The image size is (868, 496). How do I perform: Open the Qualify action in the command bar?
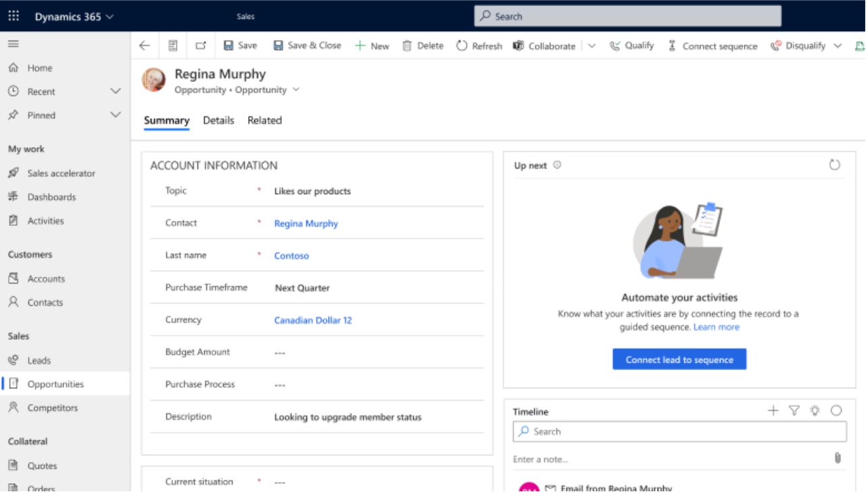(632, 46)
